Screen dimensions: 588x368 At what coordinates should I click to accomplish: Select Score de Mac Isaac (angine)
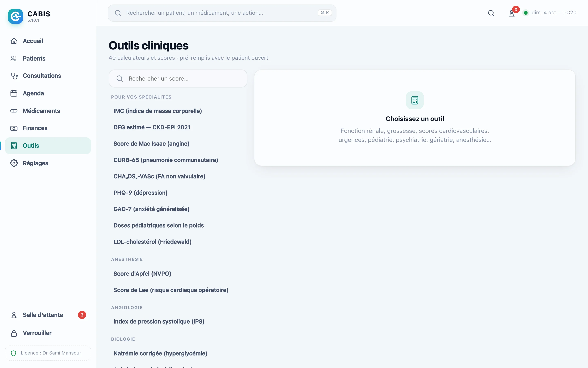tap(178, 144)
